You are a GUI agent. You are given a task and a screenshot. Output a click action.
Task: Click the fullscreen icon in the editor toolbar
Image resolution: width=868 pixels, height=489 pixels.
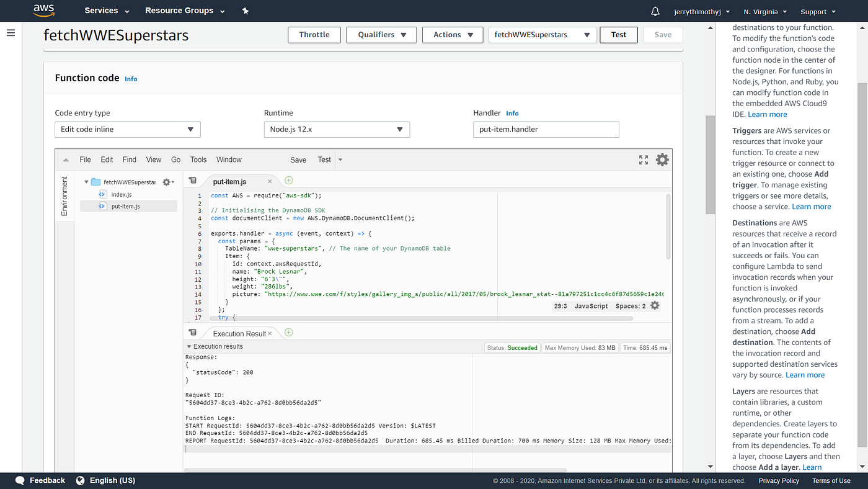click(643, 159)
